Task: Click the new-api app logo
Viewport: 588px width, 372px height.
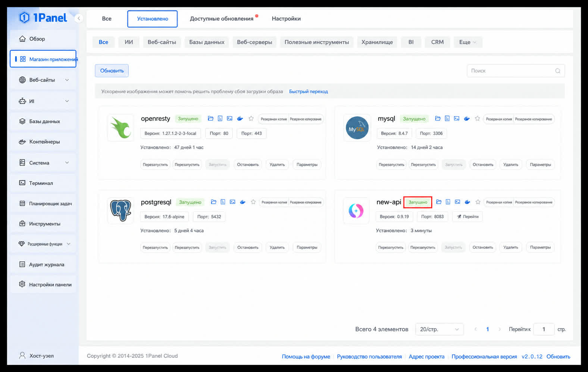Action: (x=356, y=211)
